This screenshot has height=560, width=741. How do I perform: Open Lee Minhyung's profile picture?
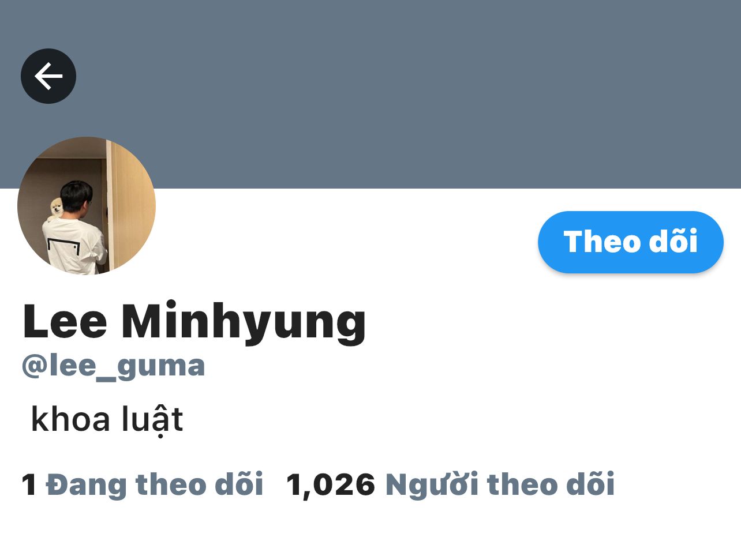tap(87, 206)
